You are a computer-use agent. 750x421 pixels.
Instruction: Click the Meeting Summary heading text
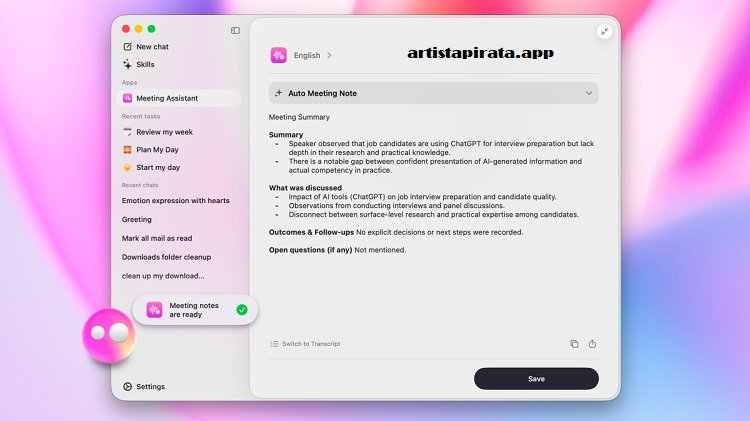coord(299,117)
